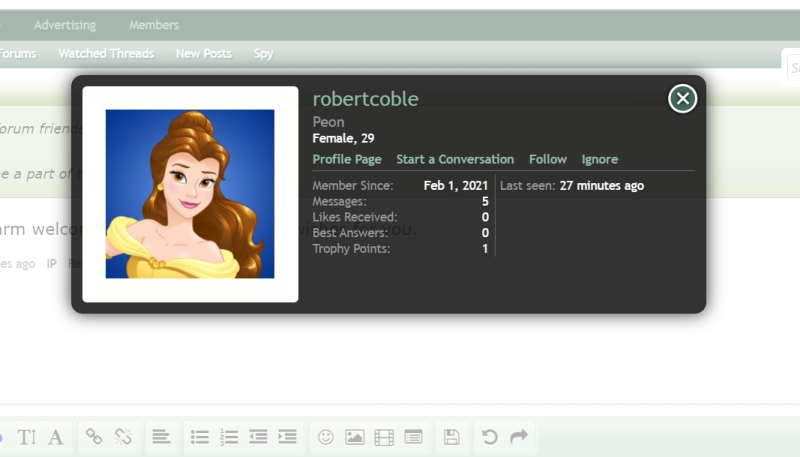
Task: Insert media with the film icon
Action: click(384, 437)
